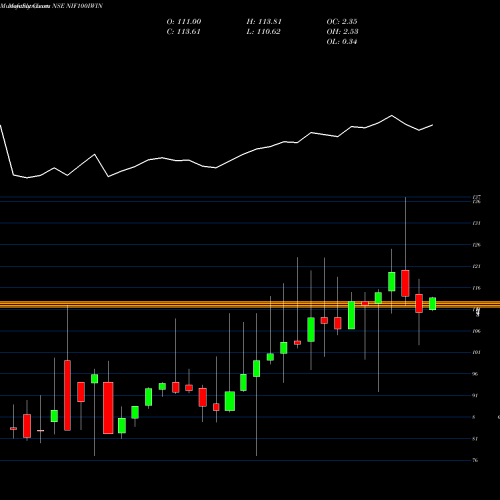Click the 106 price axis label
This screenshot has width=500, height=500.
click(476, 331)
